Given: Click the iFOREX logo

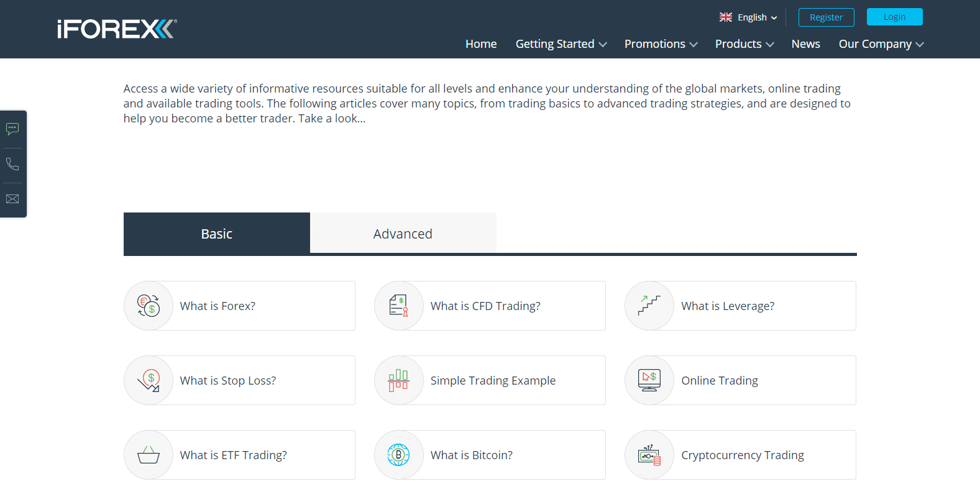Looking at the screenshot, I should click(x=117, y=29).
